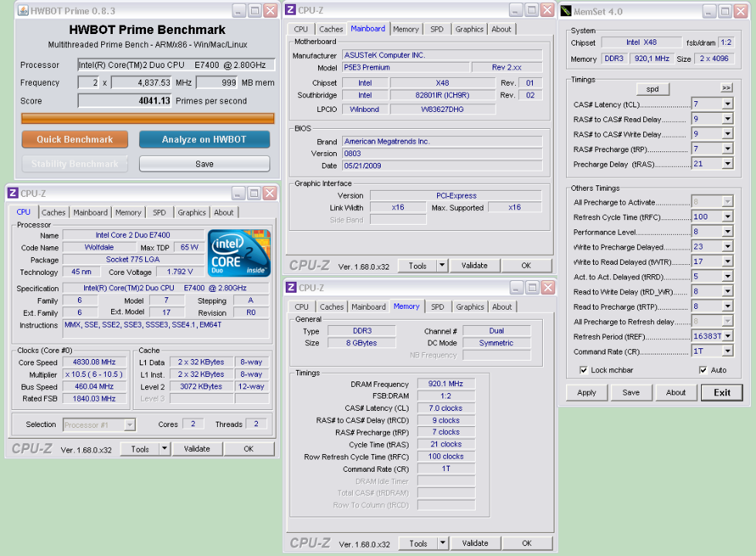Viewport: 756px width, 556px height.
Task: Click the P5E3 Premium model field
Action: (405, 67)
